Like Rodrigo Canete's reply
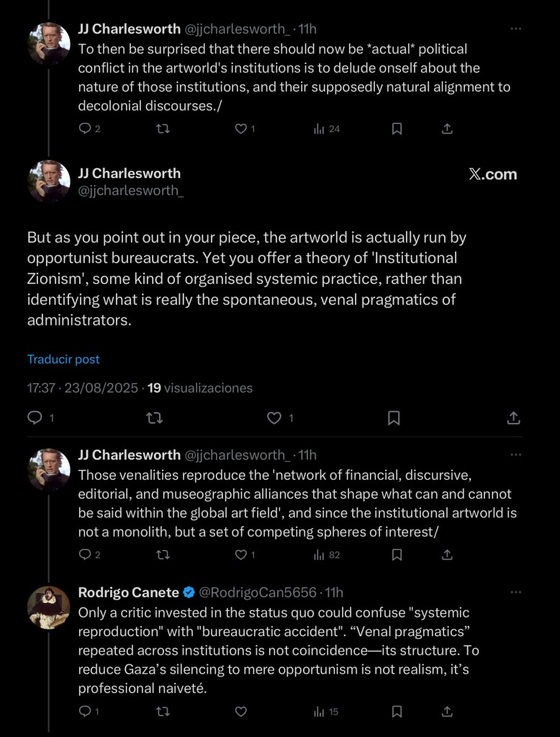Image resolution: width=560 pixels, height=737 pixels. 241,712
